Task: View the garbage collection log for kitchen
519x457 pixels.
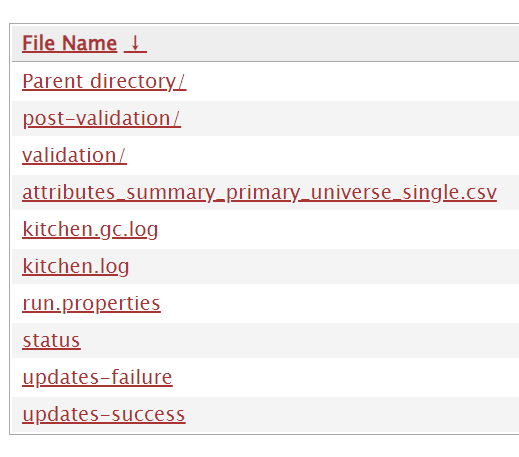Action: pos(90,230)
